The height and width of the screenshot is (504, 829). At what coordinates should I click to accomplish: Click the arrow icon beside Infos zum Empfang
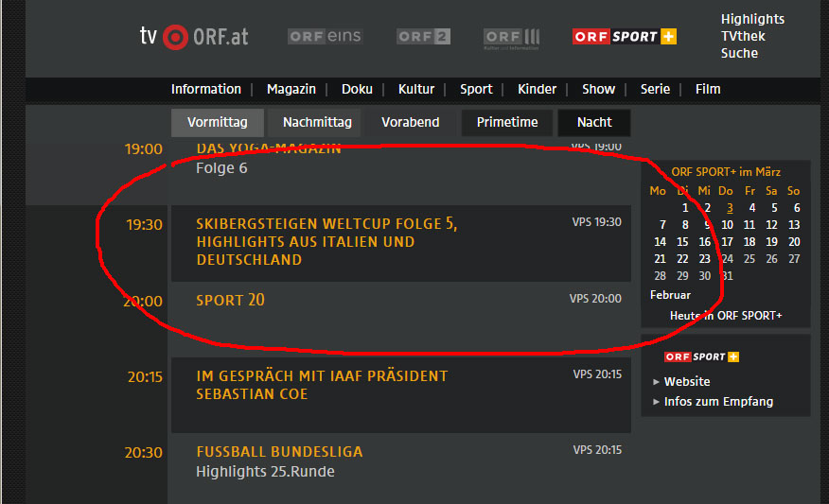click(656, 402)
